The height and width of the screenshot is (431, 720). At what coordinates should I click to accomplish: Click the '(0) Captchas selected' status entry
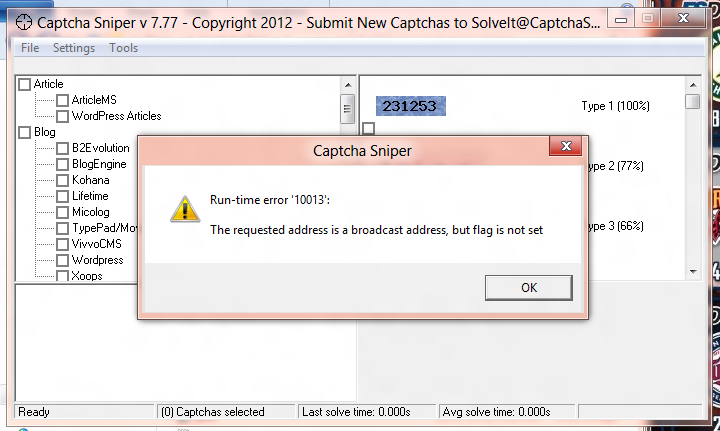click(x=213, y=412)
